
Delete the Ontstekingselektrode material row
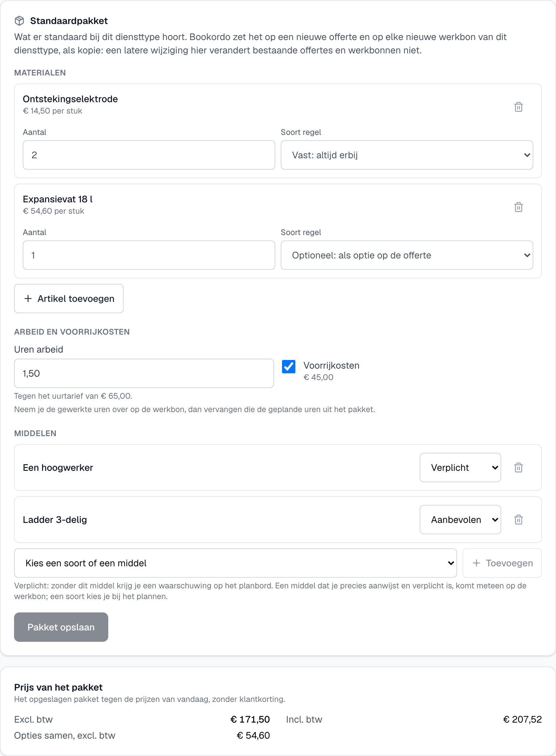518,107
